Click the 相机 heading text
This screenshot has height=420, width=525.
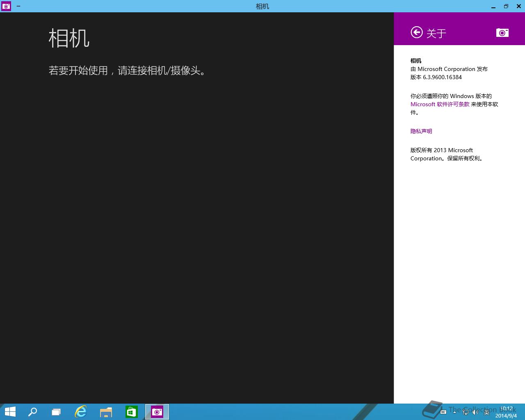(69, 38)
